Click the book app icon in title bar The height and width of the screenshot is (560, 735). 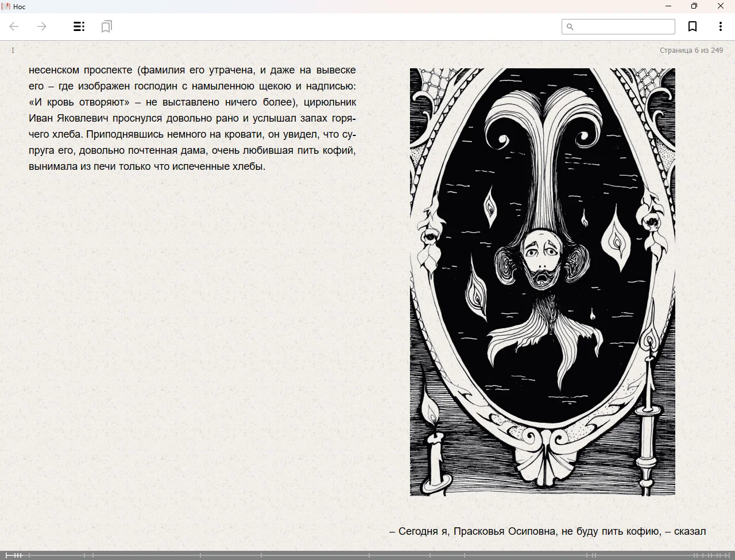[x=6, y=6]
